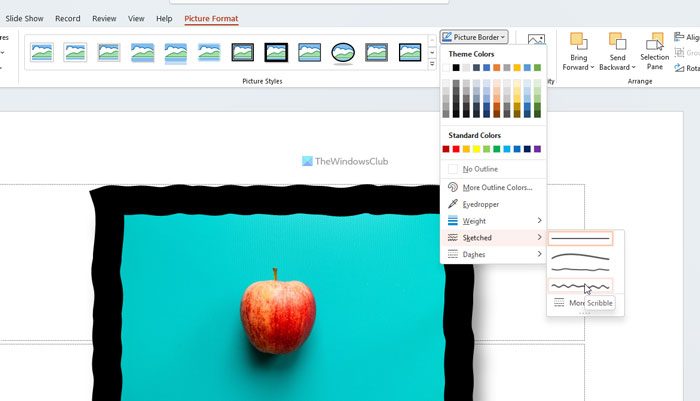Apply the soft edge rectangle picture style

point(209,52)
